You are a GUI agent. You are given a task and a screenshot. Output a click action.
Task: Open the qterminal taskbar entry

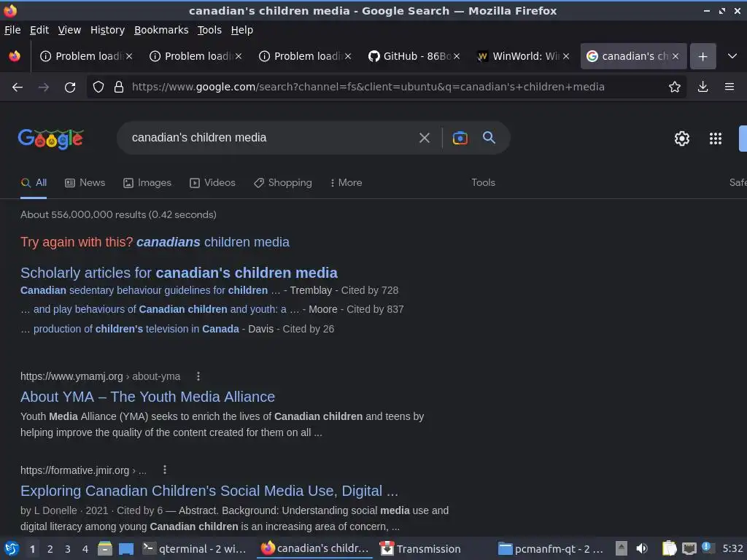click(196, 549)
